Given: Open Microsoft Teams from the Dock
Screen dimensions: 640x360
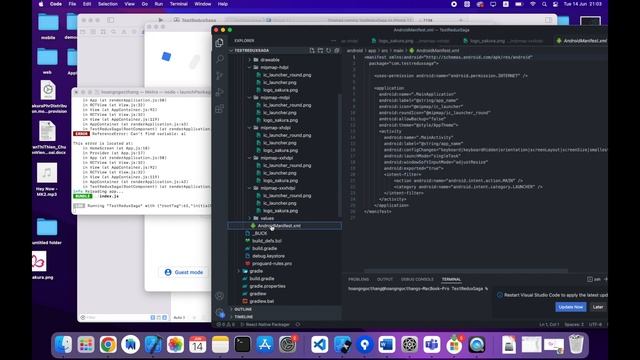Looking at the screenshot, I should pos(431,345).
